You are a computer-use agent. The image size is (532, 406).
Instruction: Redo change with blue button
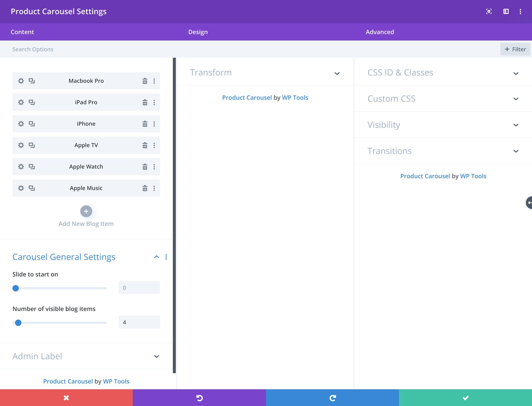coord(332,398)
